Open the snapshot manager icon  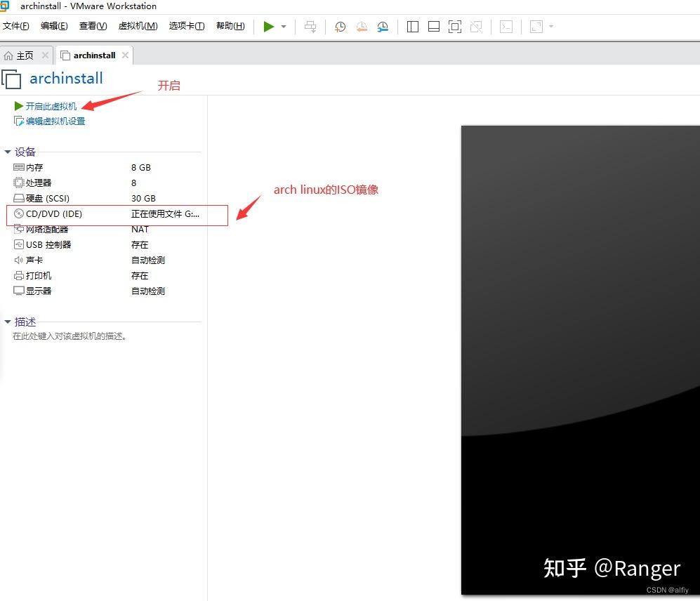(x=383, y=26)
